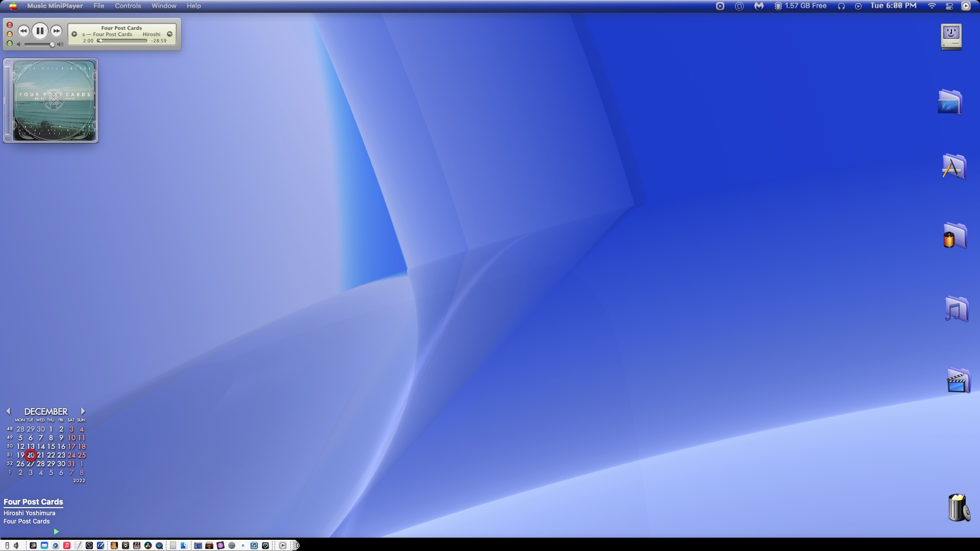Pause the current track
The width and height of the screenshot is (980, 551).
(x=40, y=31)
